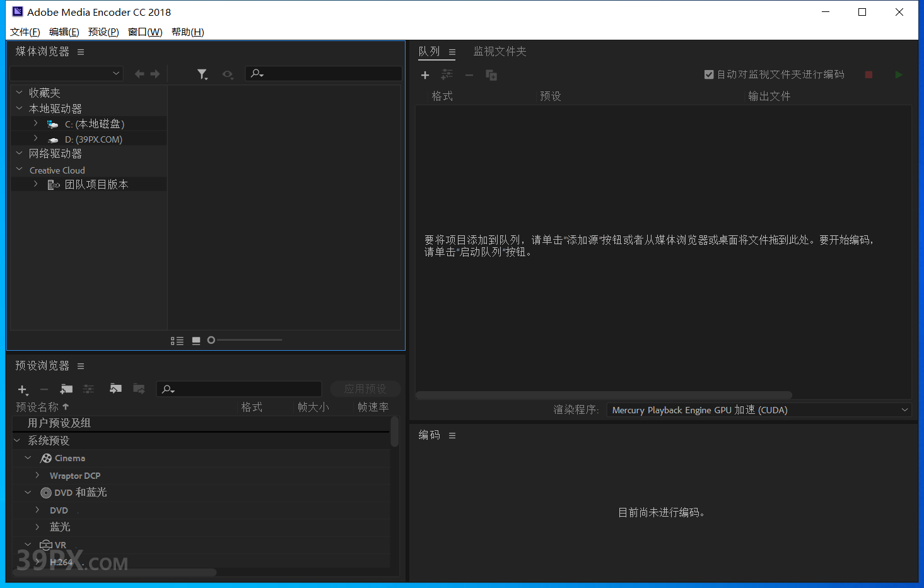Select the 队列 tab
This screenshot has height=588, width=924.
click(x=430, y=51)
